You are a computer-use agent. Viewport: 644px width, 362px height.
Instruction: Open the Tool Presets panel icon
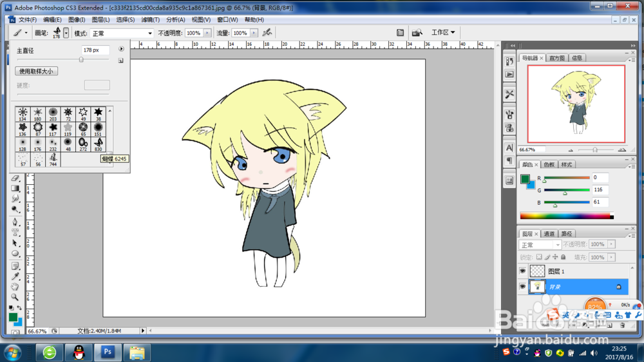click(509, 94)
